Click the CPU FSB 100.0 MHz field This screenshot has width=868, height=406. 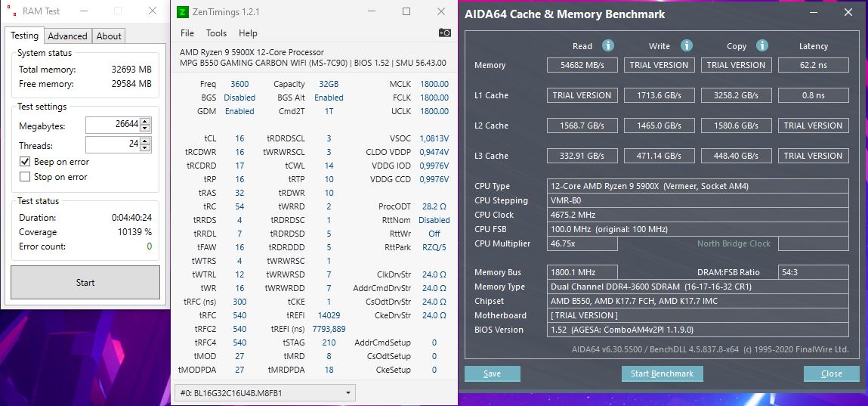tap(697, 229)
